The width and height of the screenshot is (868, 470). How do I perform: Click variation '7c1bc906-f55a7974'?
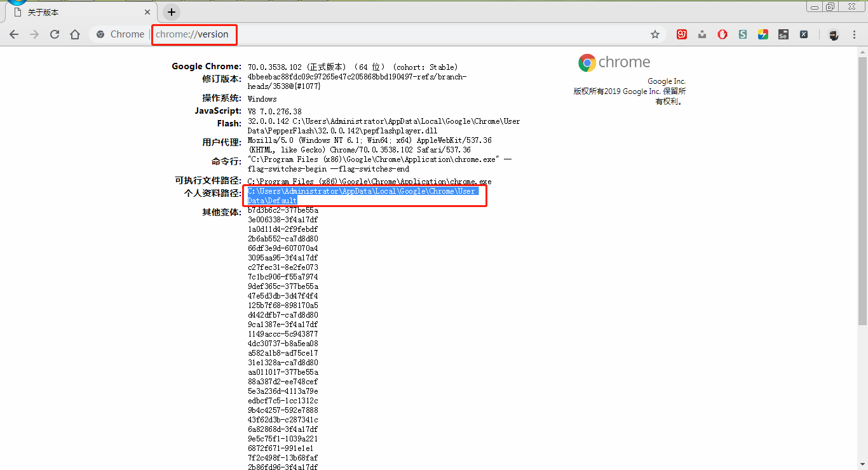[283, 277]
